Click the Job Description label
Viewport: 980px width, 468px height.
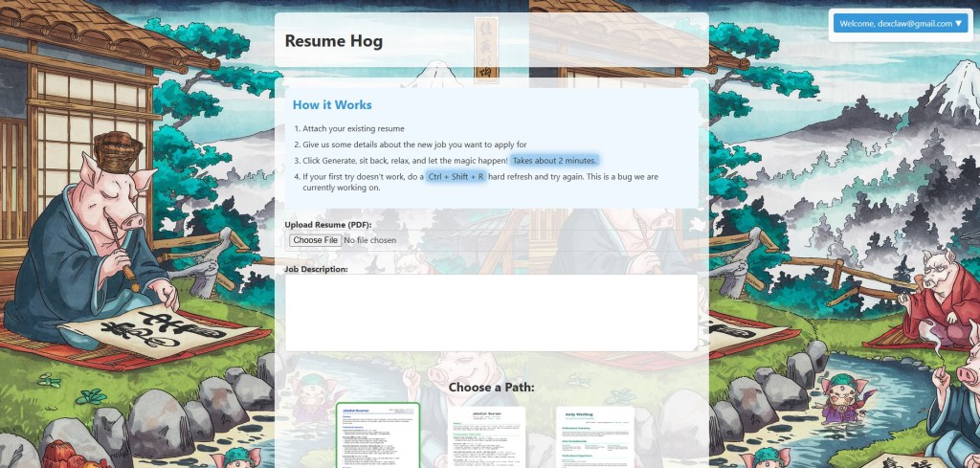316,269
